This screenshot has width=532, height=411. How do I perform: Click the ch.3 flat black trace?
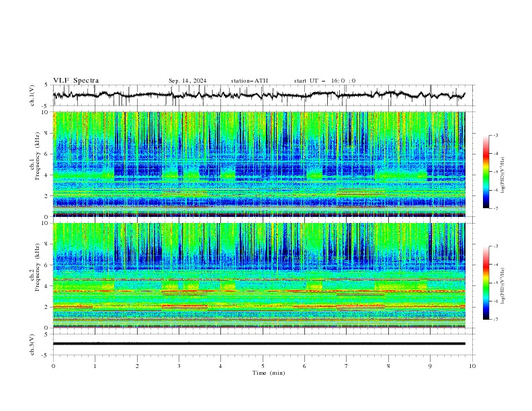[x=259, y=344]
